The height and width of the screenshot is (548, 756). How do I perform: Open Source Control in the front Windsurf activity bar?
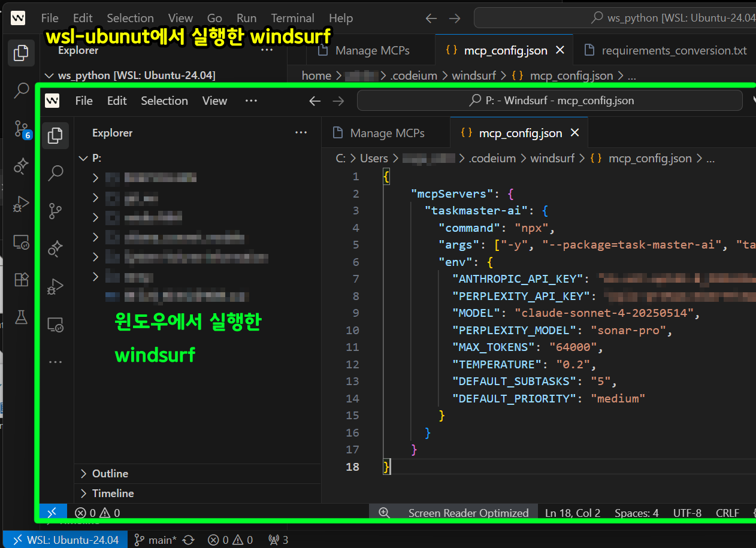55,211
